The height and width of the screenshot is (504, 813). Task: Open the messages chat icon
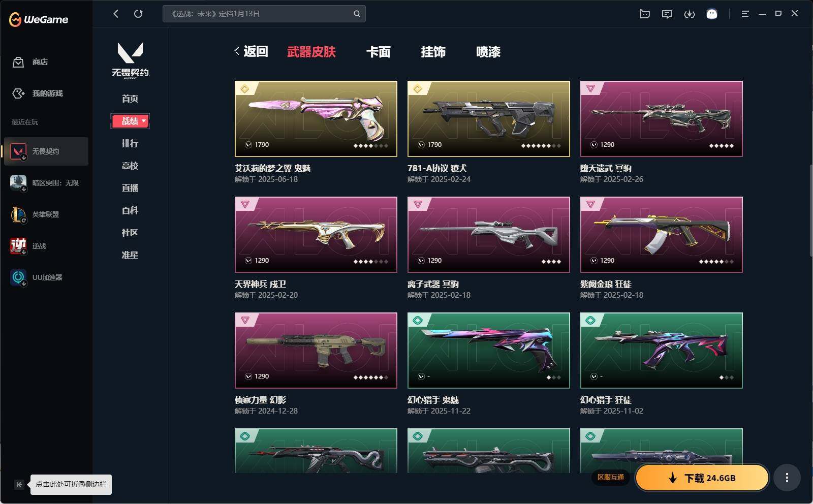coord(667,14)
